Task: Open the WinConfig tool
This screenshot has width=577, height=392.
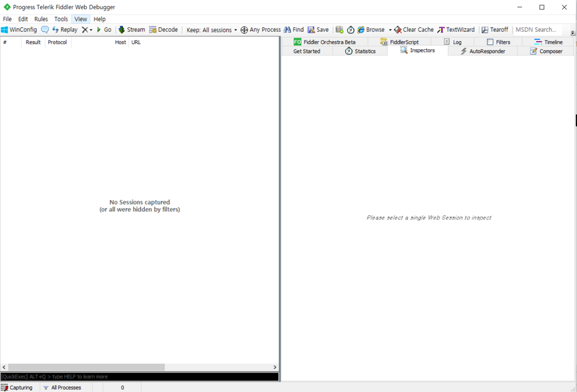Action: (19, 30)
